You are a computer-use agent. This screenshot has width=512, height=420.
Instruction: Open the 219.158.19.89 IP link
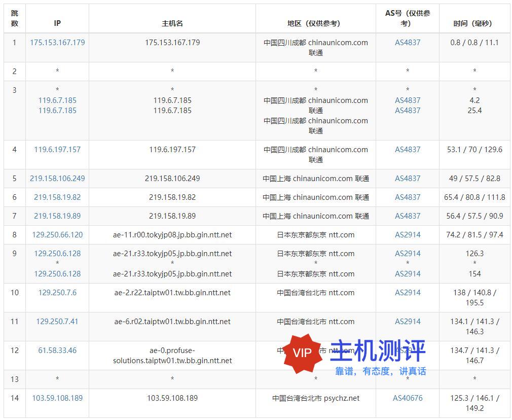click(57, 216)
